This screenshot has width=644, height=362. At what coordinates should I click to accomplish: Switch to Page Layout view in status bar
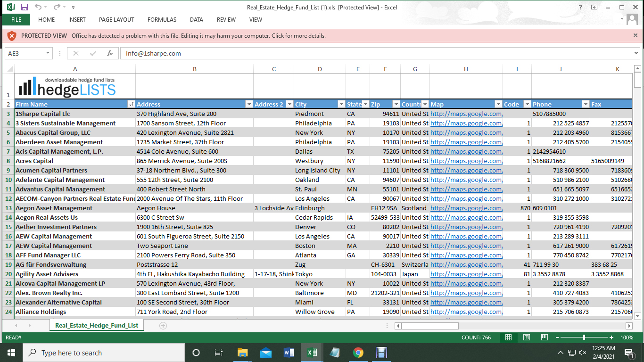pyautogui.click(x=526, y=337)
